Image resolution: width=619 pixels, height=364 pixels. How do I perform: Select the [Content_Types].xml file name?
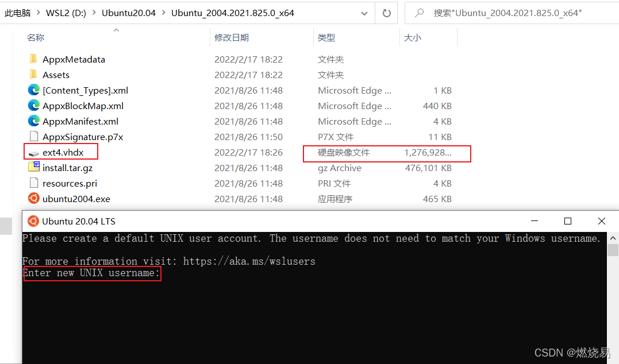point(85,90)
